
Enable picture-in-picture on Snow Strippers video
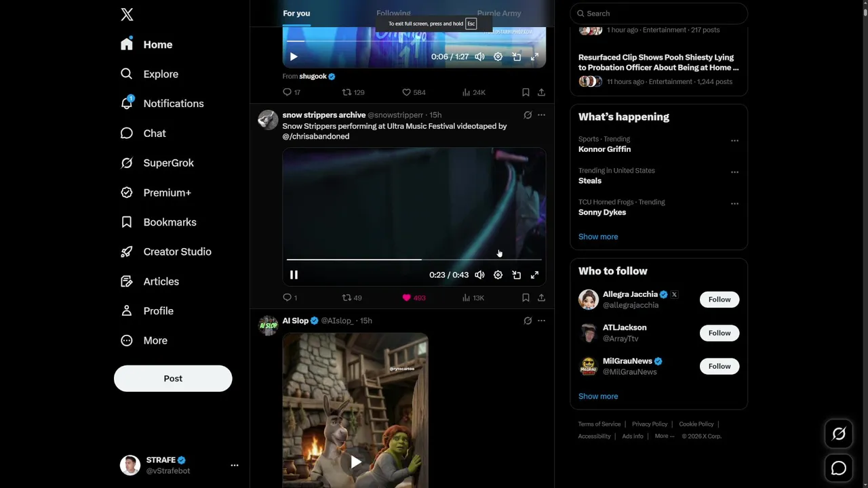[516, 275]
